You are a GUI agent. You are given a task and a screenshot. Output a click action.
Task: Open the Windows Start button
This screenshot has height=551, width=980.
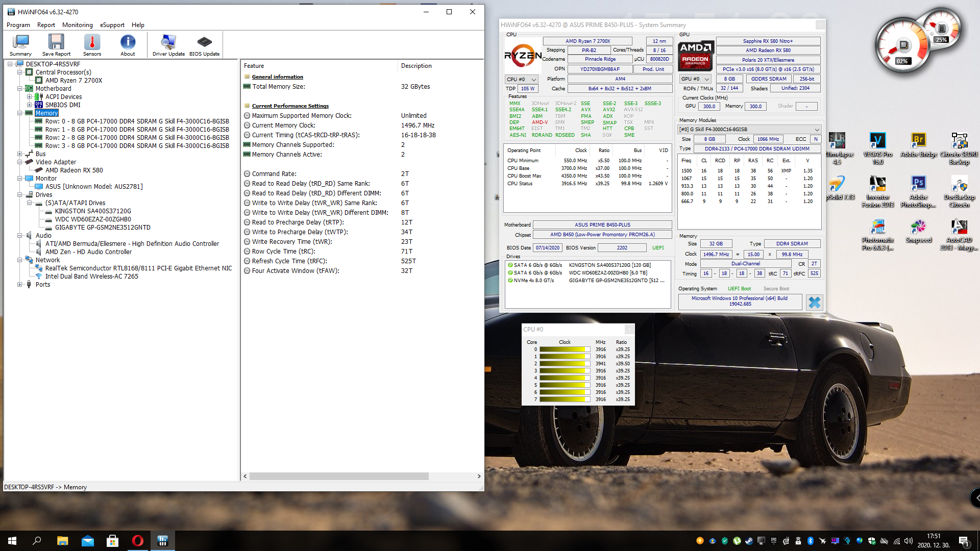click(x=12, y=541)
